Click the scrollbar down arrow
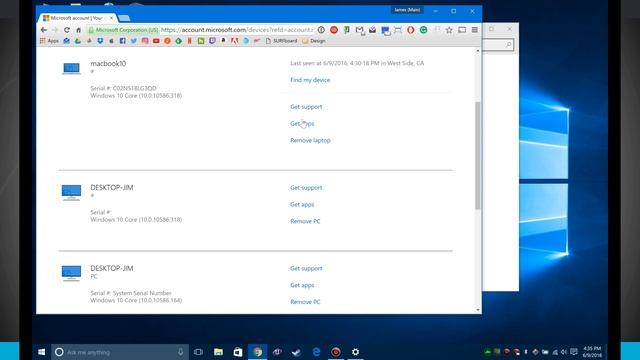Viewport: 640px width, 360px height. (x=478, y=310)
